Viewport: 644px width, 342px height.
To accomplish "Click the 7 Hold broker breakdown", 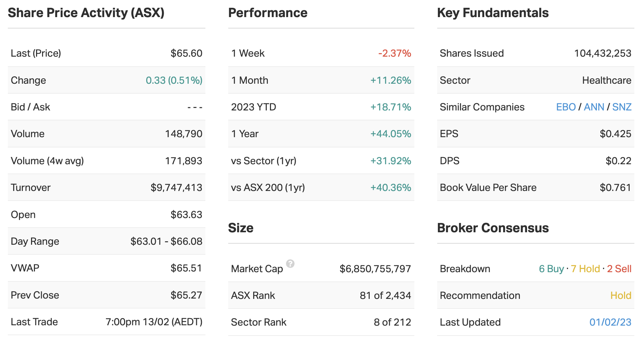I will click(x=585, y=269).
